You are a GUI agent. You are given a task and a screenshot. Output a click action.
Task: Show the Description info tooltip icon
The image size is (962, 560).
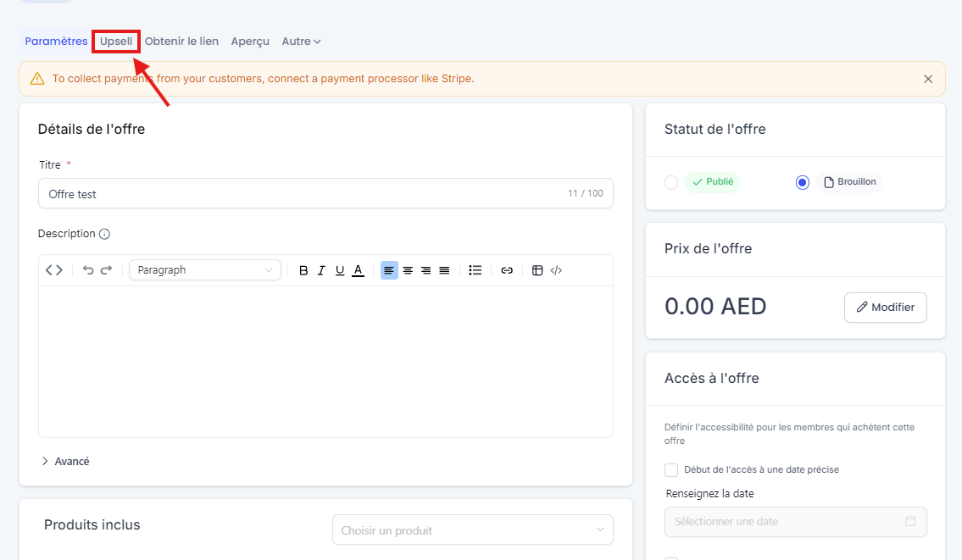coord(105,234)
